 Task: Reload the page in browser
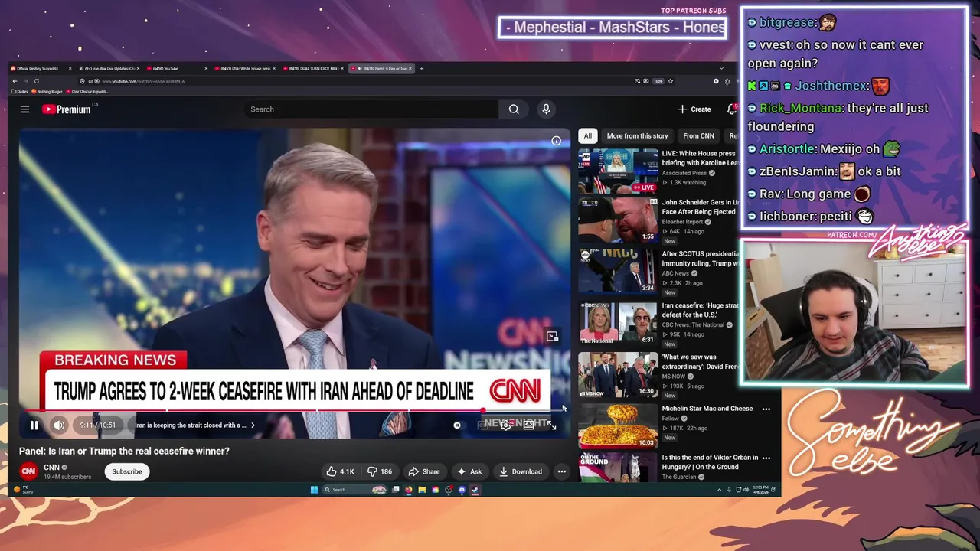(x=37, y=81)
